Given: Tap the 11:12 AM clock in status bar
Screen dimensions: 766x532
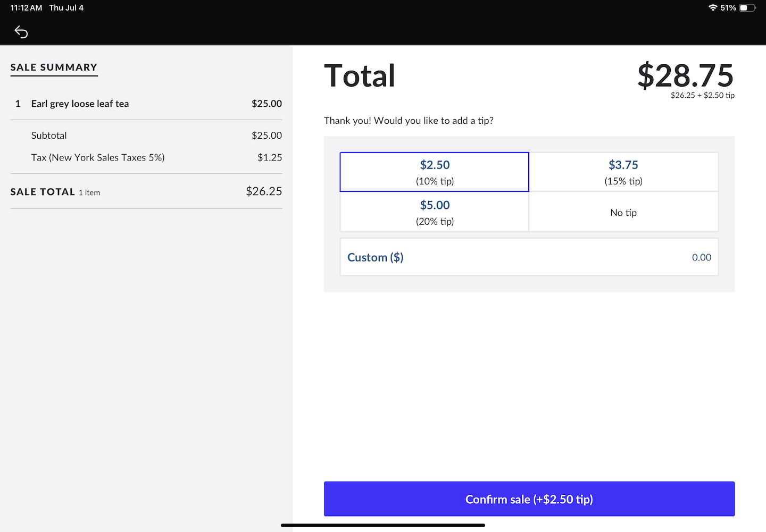Looking at the screenshot, I should [26, 7].
